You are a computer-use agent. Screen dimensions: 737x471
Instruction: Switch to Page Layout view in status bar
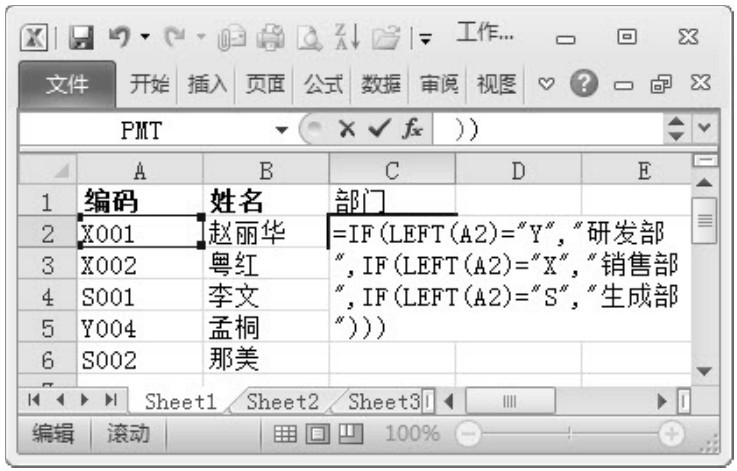[318, 433]
